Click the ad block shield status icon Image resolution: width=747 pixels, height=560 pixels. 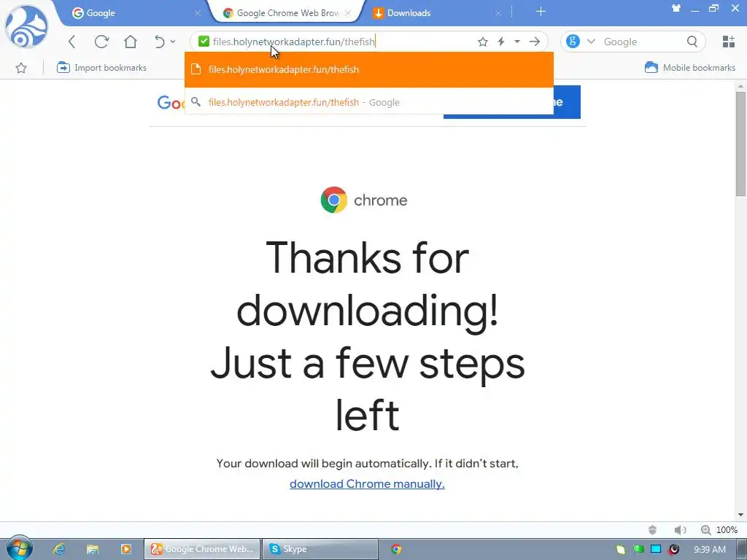tap(653, 529)
